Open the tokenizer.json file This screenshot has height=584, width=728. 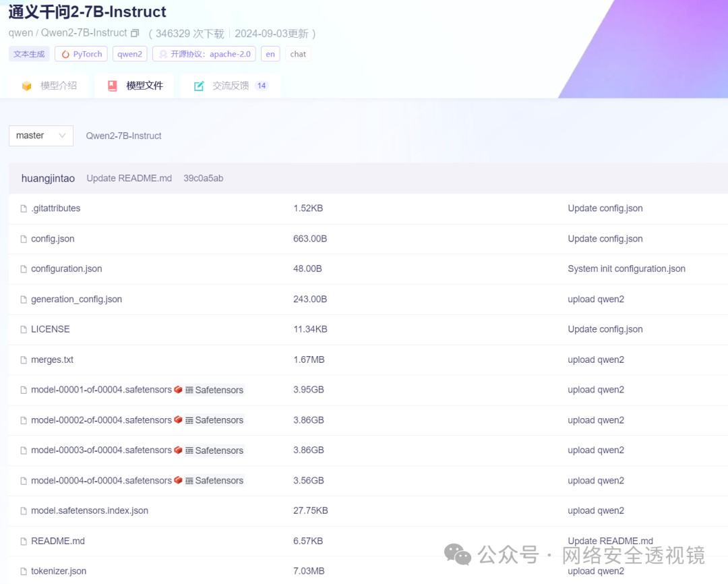(x=59, y=571)
